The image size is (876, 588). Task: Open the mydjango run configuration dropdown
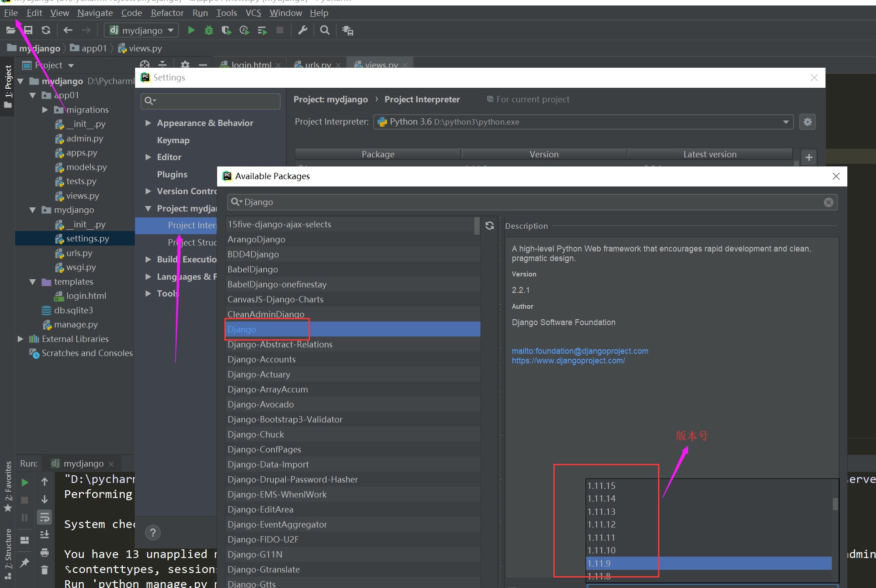(141, 30)
